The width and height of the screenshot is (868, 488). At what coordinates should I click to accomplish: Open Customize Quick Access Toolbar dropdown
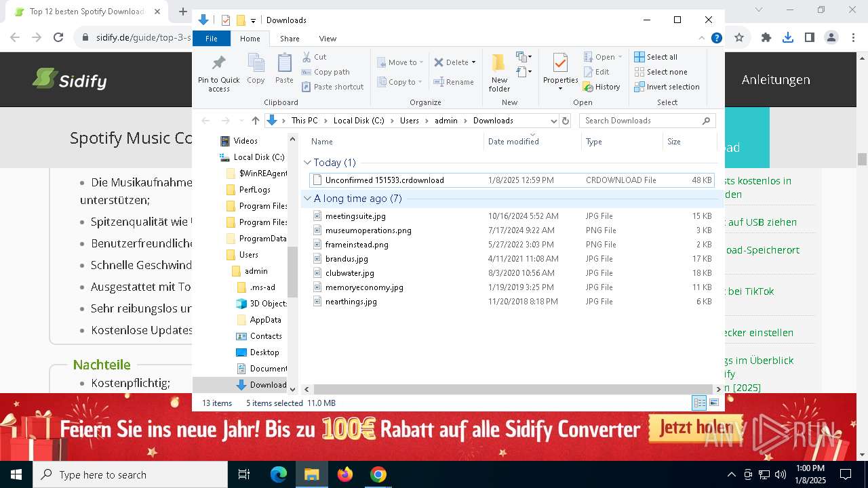click(253, 20)
